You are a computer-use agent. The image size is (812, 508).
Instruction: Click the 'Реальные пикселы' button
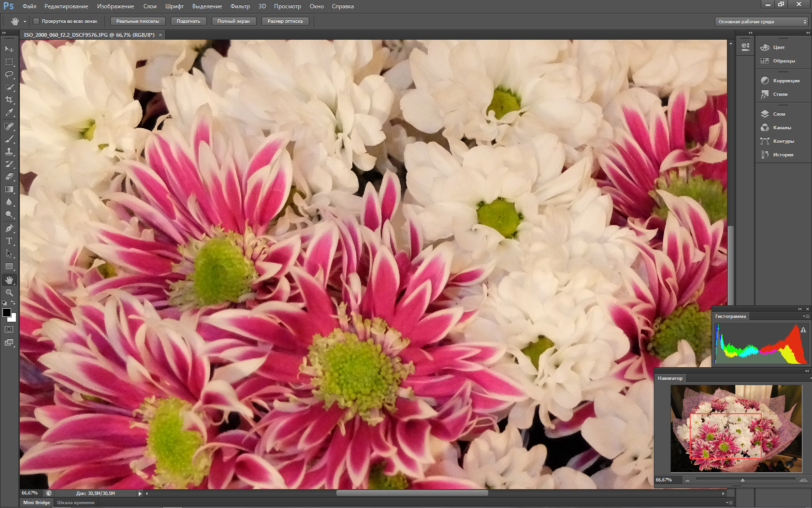137,21
